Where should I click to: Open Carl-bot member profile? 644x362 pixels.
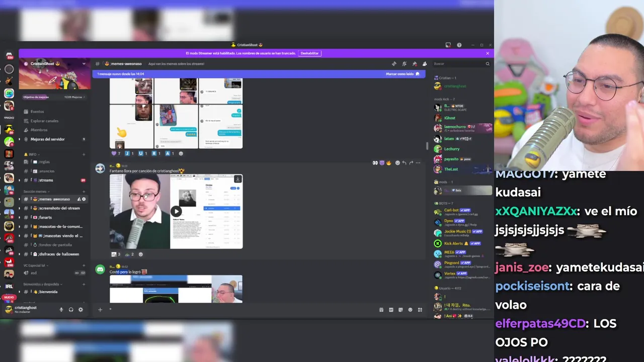pyautogui.click(x=463, y=212)
